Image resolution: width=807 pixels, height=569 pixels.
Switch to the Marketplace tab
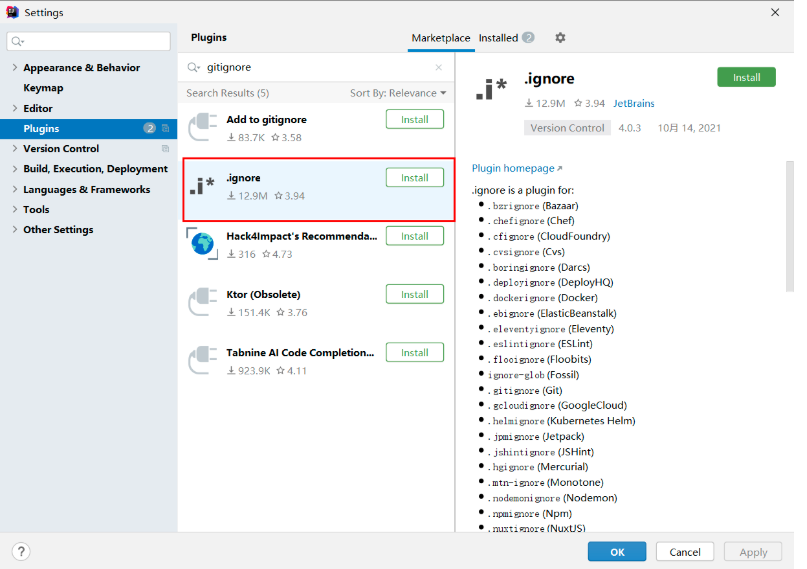pos(441,38)
